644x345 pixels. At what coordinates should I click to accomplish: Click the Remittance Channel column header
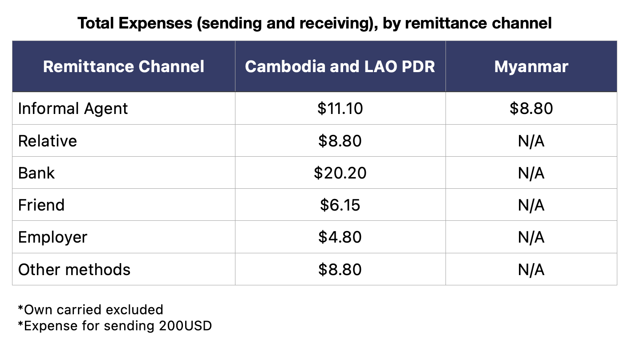tap(124, 67)
